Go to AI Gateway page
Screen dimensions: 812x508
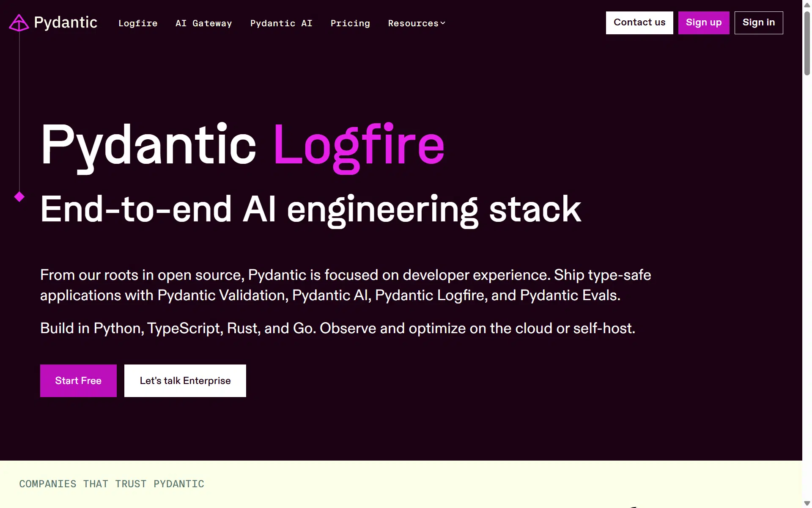(x=204, y=23)
